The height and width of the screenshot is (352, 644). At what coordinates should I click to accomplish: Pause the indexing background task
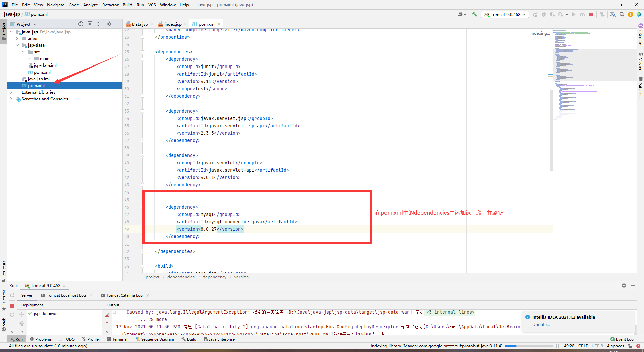coord(558,346)
